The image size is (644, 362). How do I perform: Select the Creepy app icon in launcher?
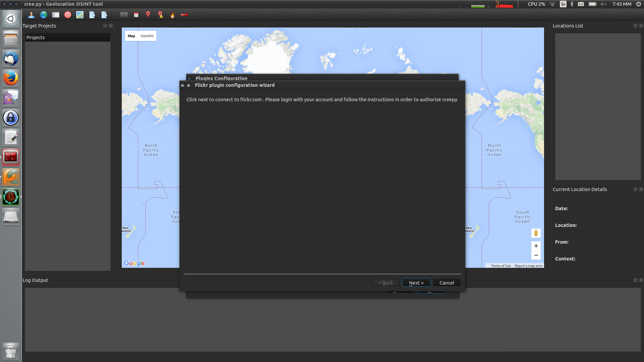tap(11, 197)
